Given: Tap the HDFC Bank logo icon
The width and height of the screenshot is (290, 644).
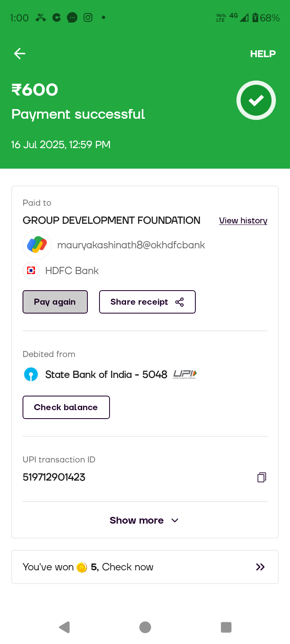Looking at the screenshot, I should [x=31, y=270].
